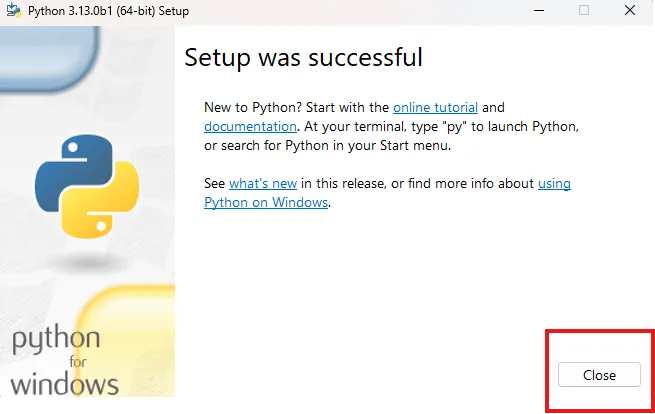The height and width of the screenshot is (414, 655).
Task: Click the "python" word in the bottom-left wordmark
Action: [56, 340]
